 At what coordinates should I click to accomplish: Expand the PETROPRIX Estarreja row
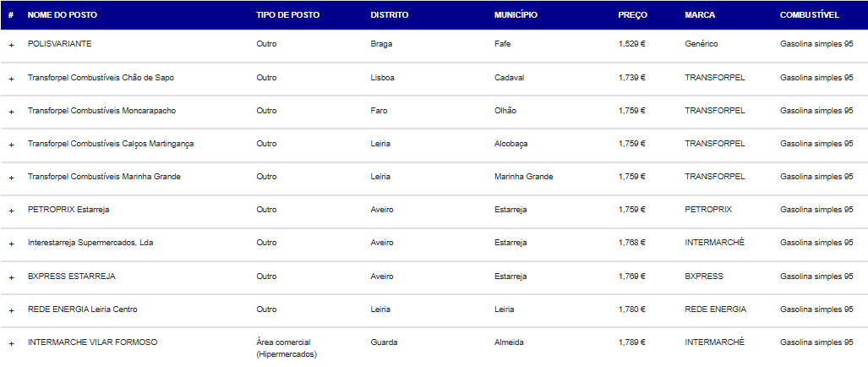click(12, 211)
